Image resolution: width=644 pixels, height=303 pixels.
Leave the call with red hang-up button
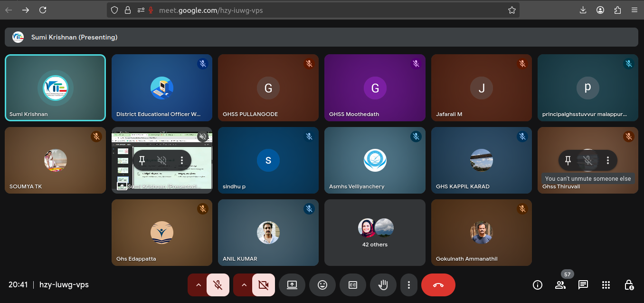tap(438, 285)
